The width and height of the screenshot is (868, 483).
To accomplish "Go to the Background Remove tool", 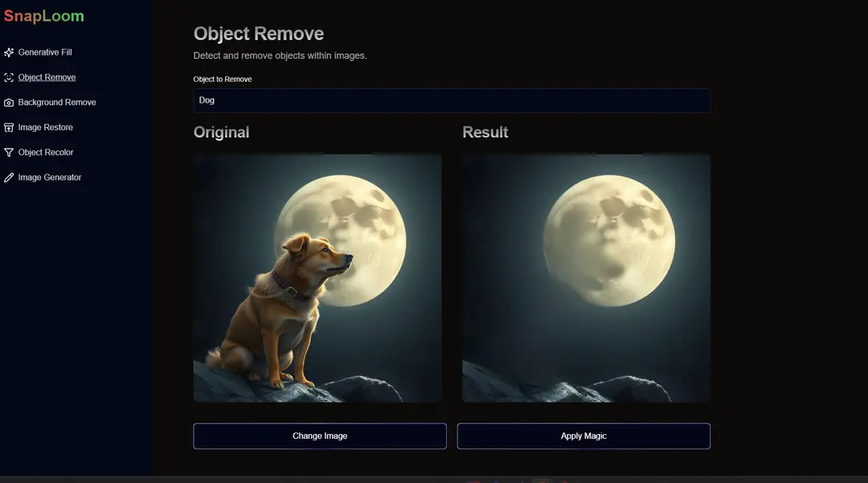I will tap(57, 103).
